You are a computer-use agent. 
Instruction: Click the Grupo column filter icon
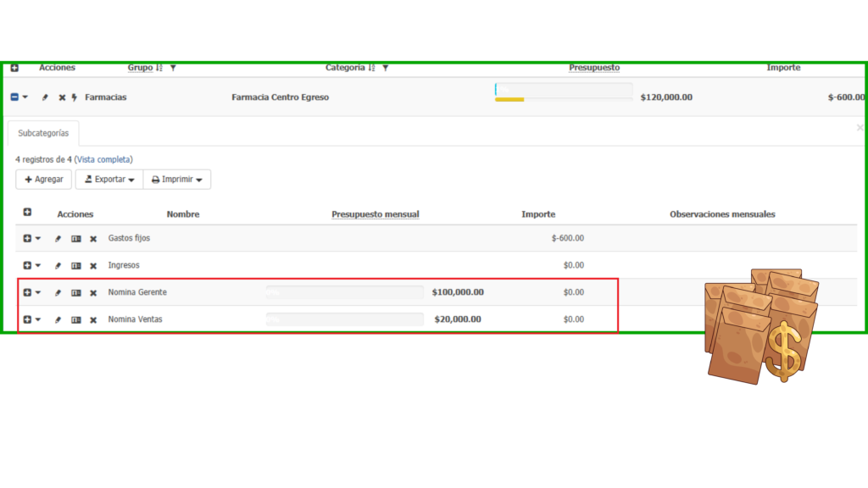tap(173, 68)
